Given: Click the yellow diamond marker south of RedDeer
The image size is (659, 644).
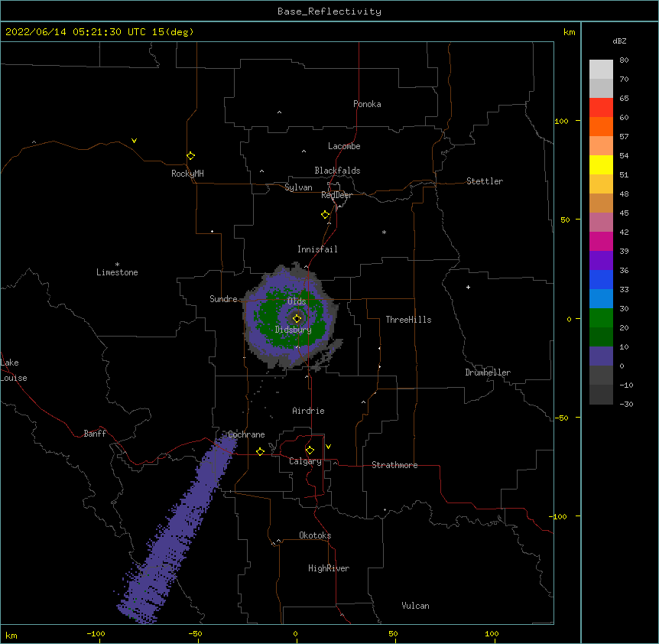Looking at the screenshot, I should coord(325,215).
